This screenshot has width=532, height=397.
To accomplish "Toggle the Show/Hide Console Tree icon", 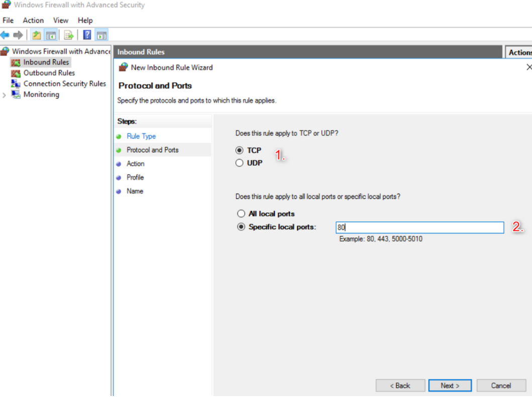I will click(51, 35).
